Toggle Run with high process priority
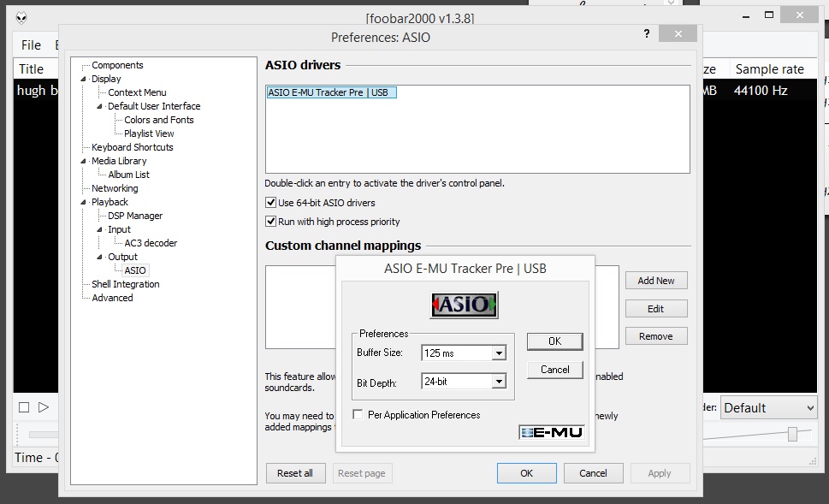The width and height of the screenshot is (829, 504). coord(270,222)
